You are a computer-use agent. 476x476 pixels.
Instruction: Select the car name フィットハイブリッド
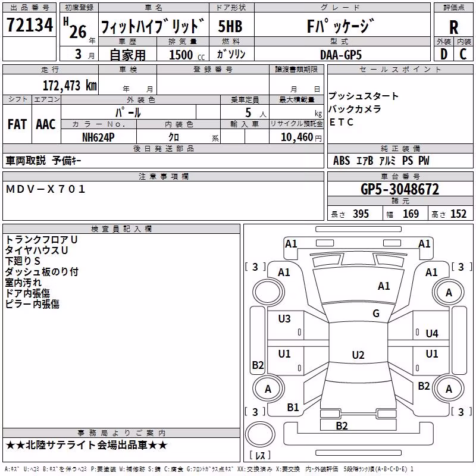click(153, 26)
